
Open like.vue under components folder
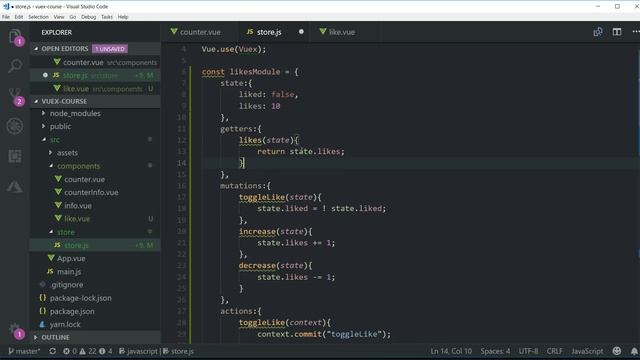point(95,219)
